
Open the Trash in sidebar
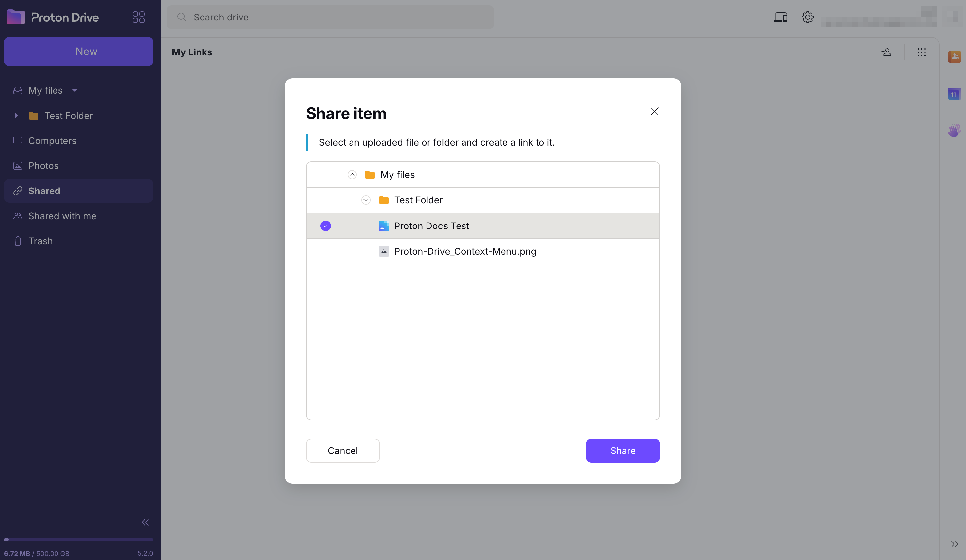click(40, 241)
